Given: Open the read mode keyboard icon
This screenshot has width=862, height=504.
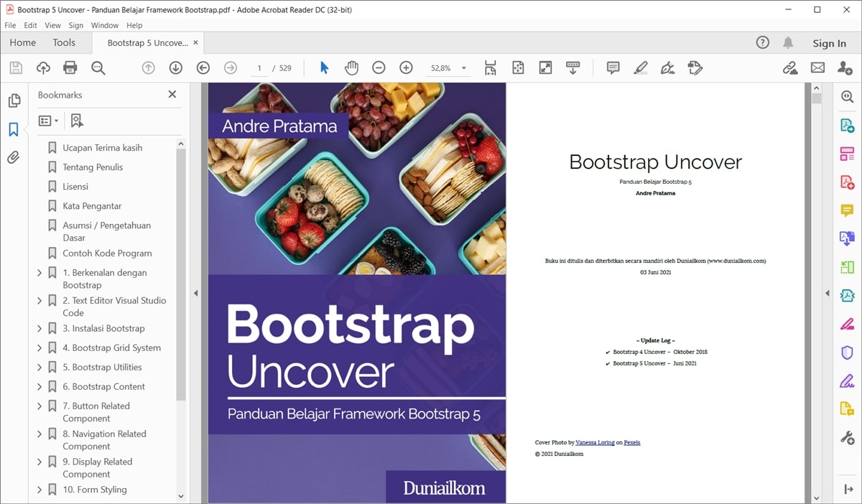Looking at the screenshot, I should coord(573,68).
